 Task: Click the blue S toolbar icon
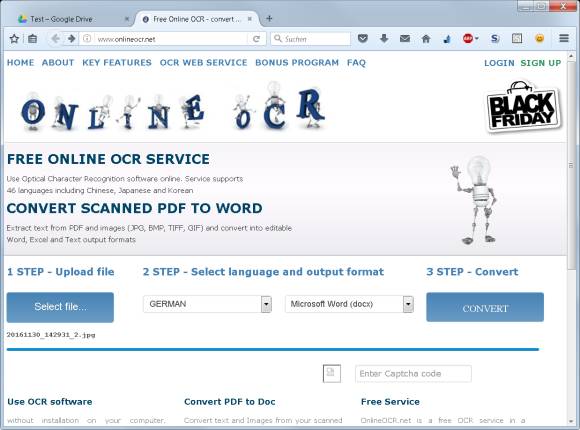pos(495,38)
